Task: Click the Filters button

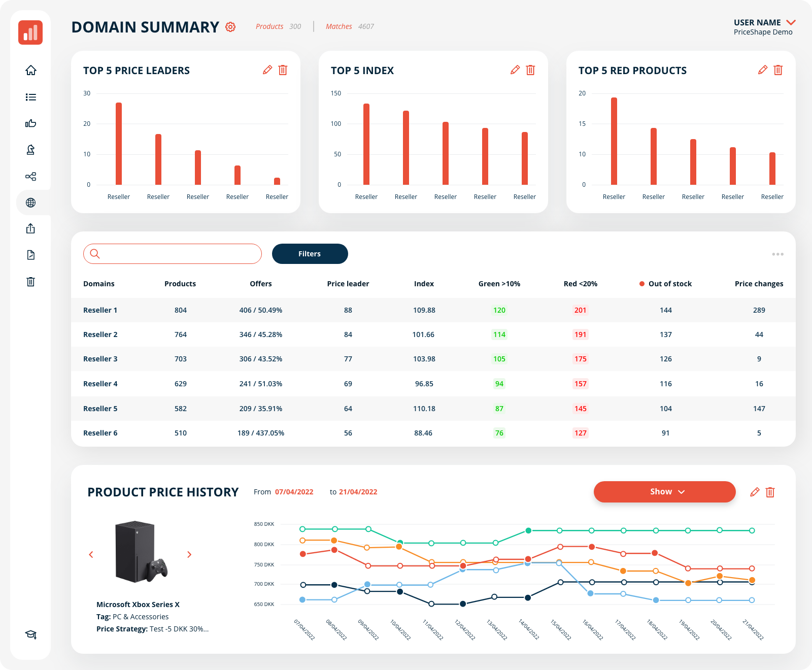Action: (310, 254)
